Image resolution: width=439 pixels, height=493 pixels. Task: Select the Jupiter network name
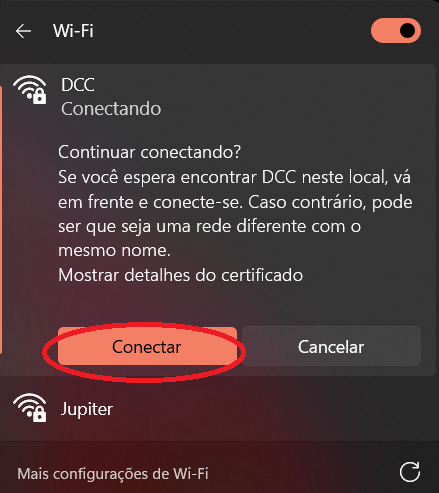87,409
